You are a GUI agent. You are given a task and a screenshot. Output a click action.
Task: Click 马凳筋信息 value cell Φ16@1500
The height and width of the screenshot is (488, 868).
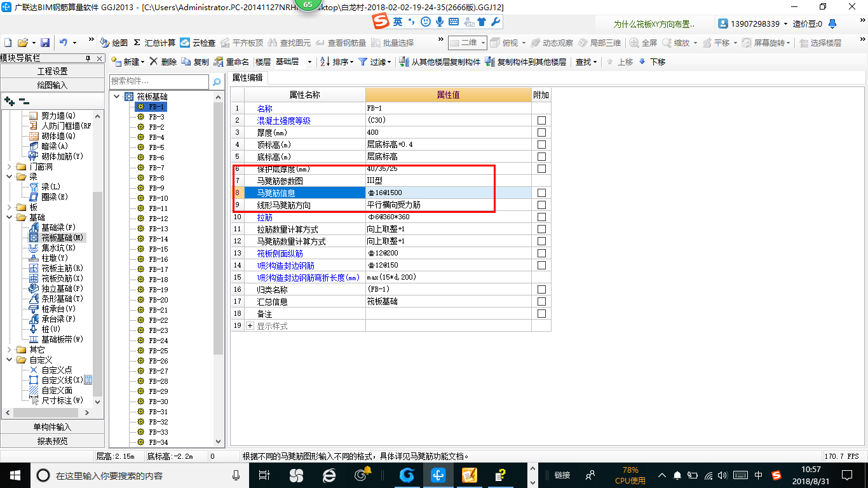(449, 193)
